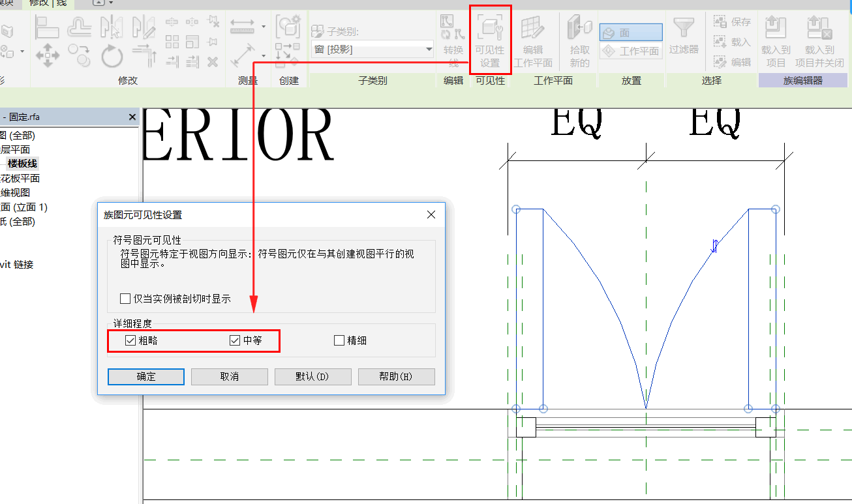Activate the Copy tool in the ribbon
This screenshot has height=504, width=852.
[x=80, y=55]
